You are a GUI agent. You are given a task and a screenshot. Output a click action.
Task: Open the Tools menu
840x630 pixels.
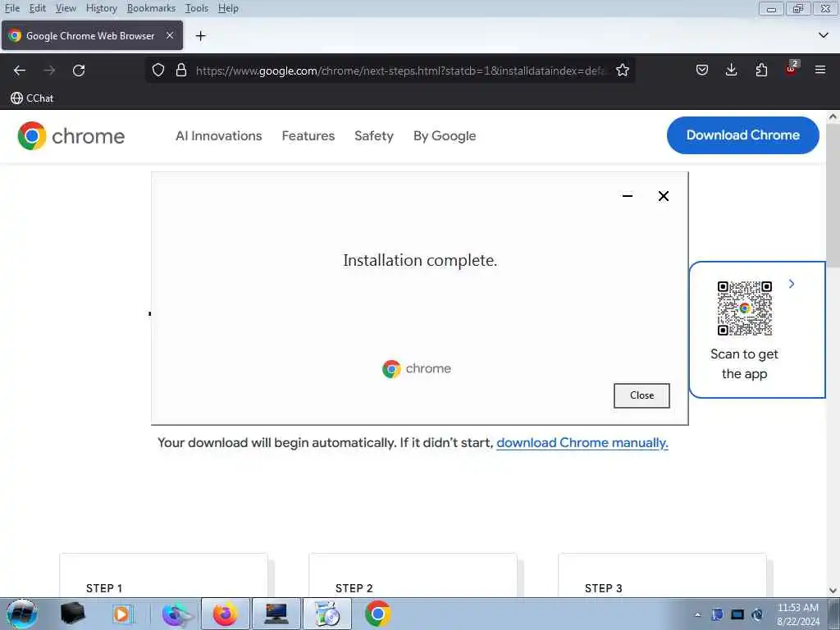[x=197, y=8]
